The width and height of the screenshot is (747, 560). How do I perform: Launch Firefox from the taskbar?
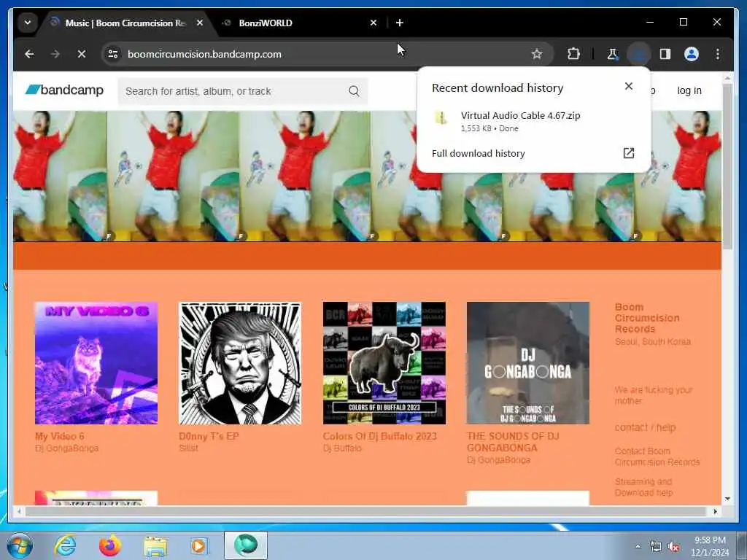point(110,545)
